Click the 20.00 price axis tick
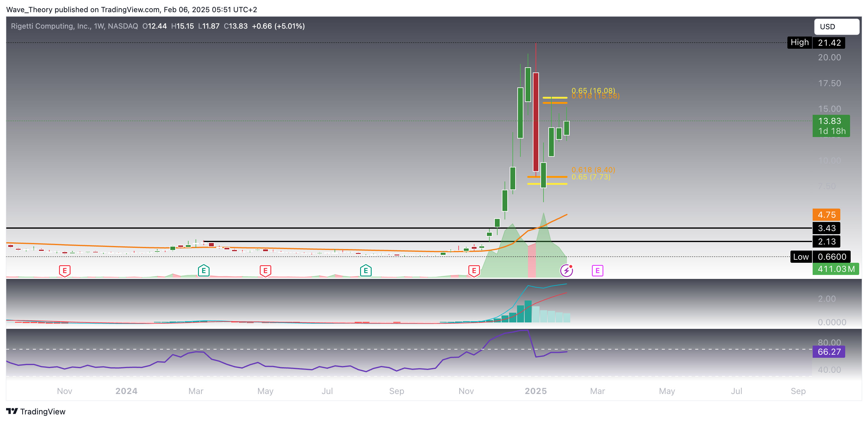 point(829,58)
